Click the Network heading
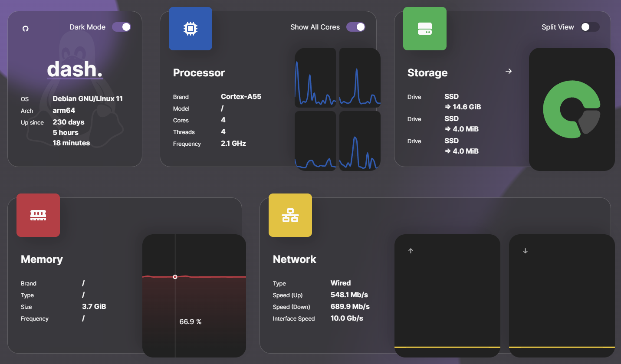621x364 pixels. [x=295, y=259]
